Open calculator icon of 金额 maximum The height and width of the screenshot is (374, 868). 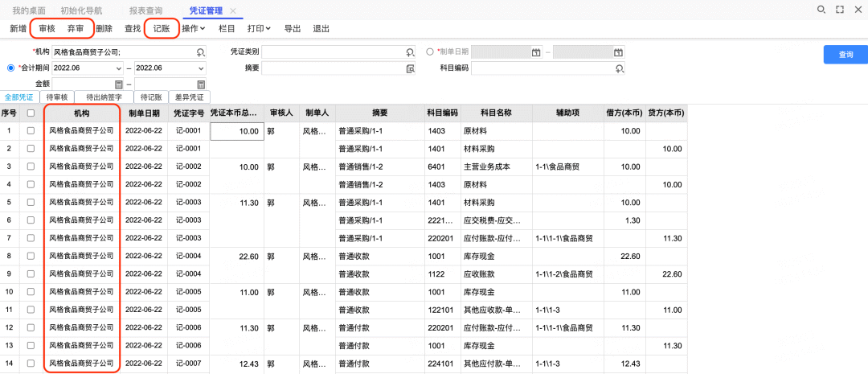click(201, 84)
